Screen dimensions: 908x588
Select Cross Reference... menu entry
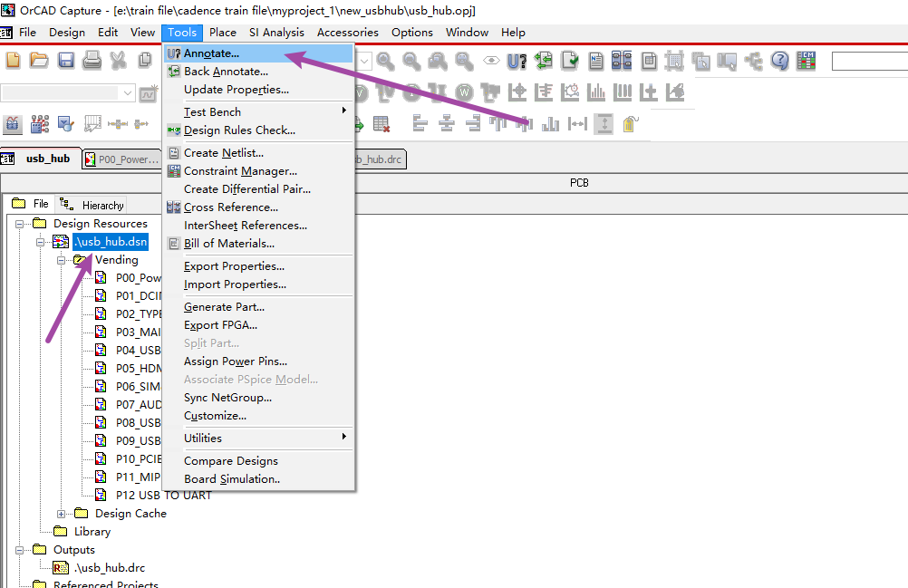(259, 207)
